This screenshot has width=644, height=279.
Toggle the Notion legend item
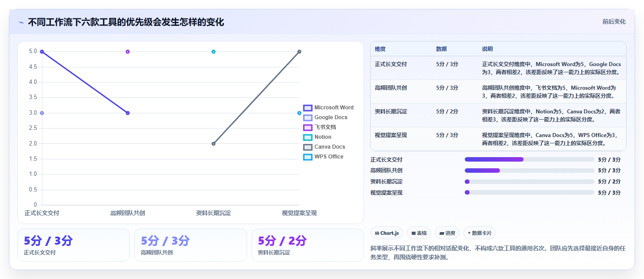point(318,137)
